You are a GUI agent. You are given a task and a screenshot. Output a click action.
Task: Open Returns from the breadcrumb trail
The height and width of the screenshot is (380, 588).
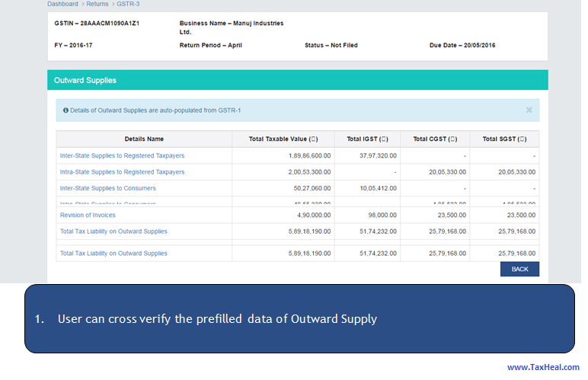(x=97, y=4)
